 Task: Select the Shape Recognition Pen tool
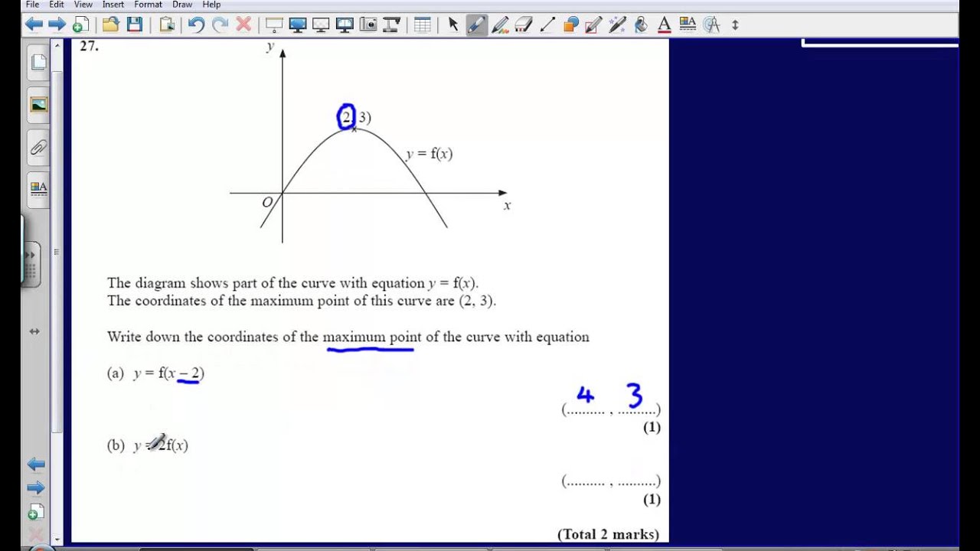[x=594, y=24]
